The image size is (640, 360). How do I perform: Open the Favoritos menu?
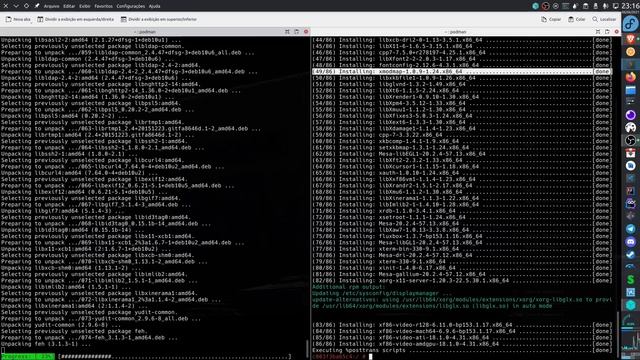coord(103,6)
